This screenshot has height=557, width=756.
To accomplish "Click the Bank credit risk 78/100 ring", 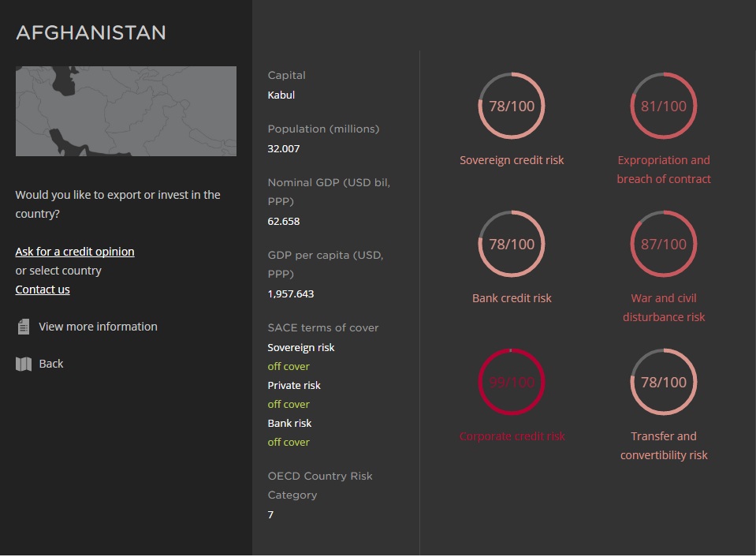I will pyautogui.click(x=512, y=245).
